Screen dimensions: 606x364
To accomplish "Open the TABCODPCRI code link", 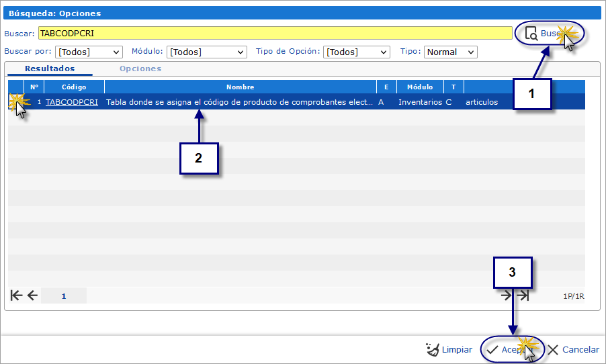I will pos(72,102).
